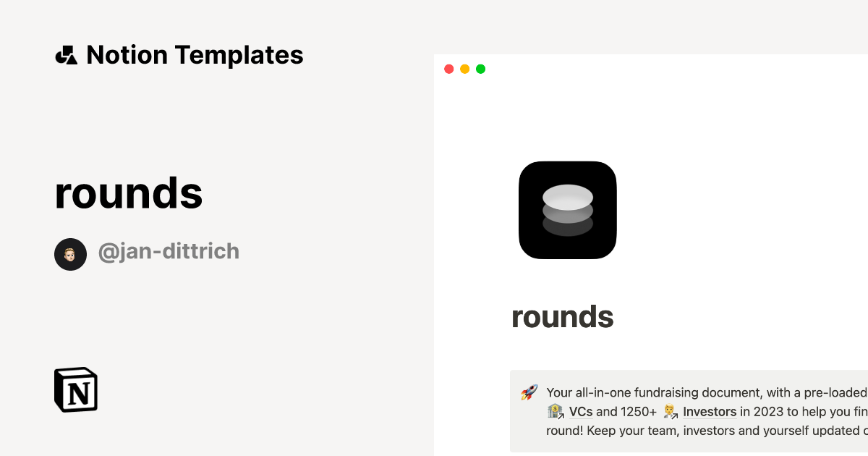Open the Investors link
Viewport: 868px width, 456px height.
coord(710,411)
